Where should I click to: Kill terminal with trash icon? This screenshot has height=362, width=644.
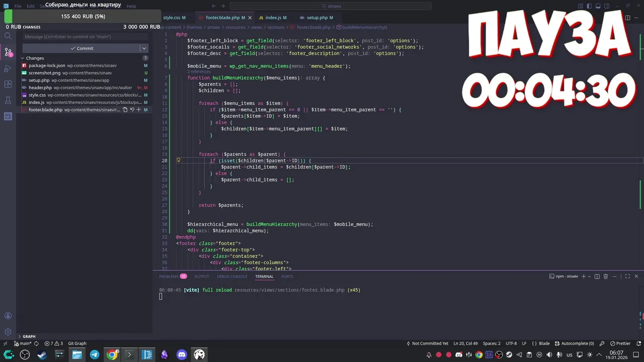pyautogui.click(x=606, y=277)
